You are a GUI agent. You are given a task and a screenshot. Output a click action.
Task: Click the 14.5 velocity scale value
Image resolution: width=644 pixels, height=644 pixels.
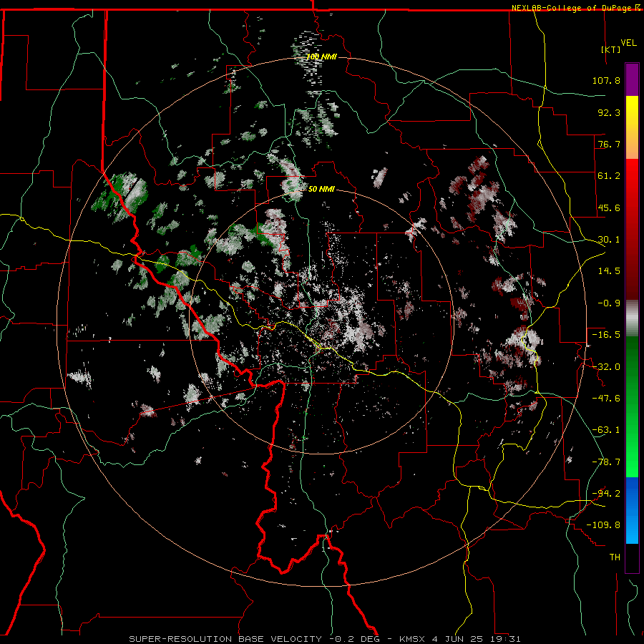(x=609, y=271)
